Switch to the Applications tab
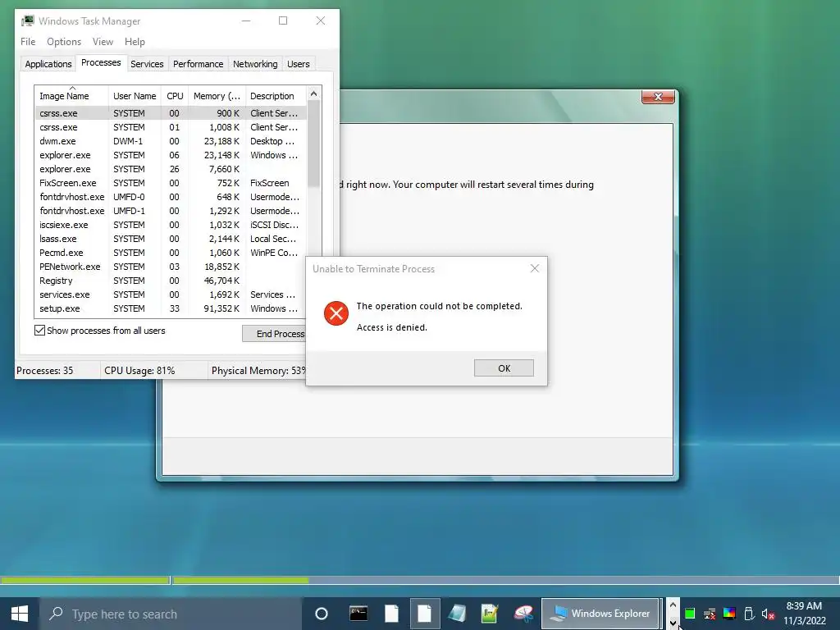This screenshot has height=630, width=840. (48, 64)
